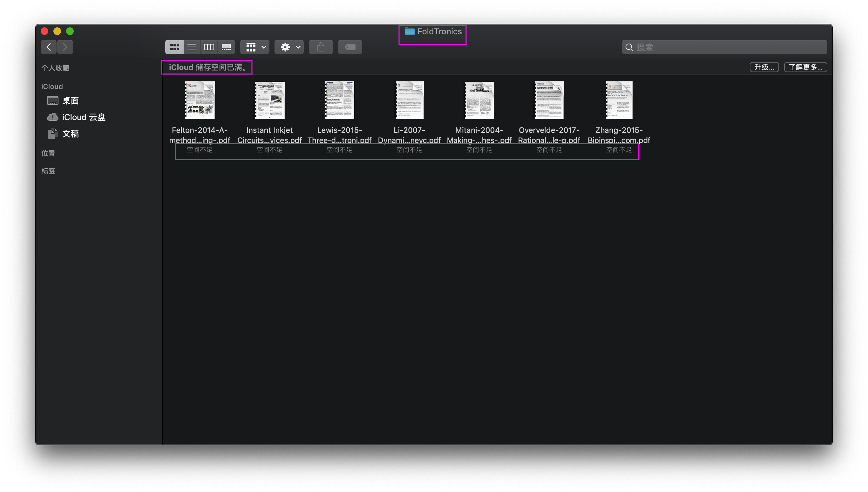The image size is (868, 492).
Task: Select the Instant Inkjet Circuits PDF
Action: point(269,100)
